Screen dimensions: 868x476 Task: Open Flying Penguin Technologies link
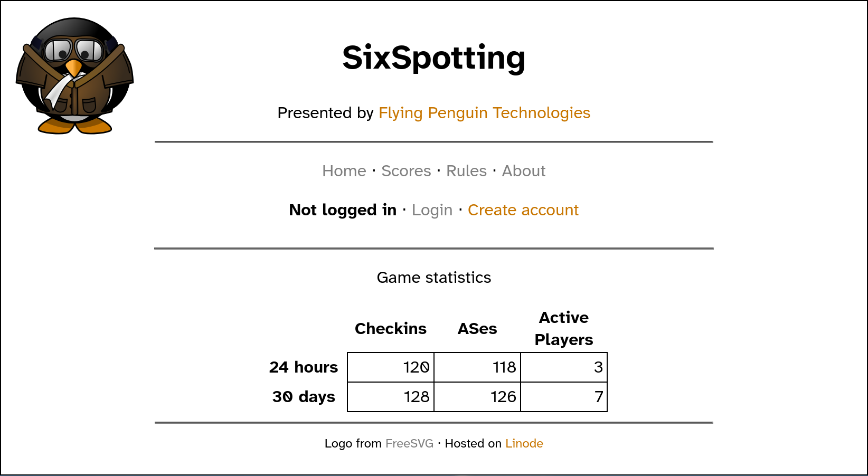tap(484, 113)
